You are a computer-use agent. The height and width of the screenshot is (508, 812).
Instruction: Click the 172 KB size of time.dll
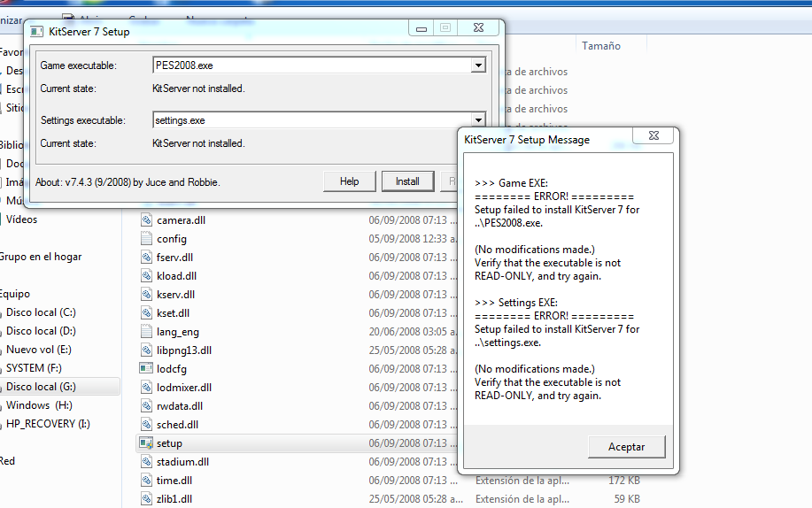click(624, 481)
